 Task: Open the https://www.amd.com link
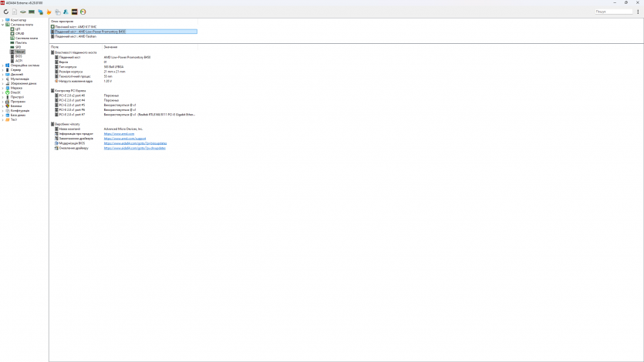tap(114, 134)
